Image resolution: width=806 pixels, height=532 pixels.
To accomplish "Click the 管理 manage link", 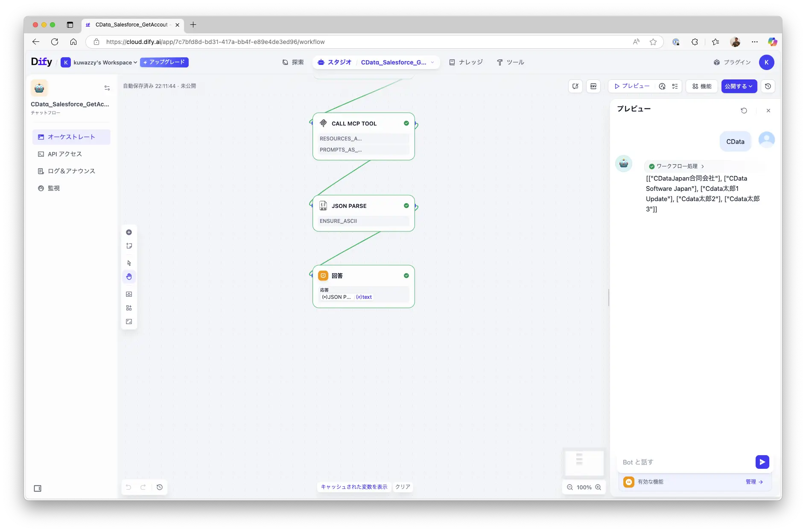I will click(x=754, y=482).
